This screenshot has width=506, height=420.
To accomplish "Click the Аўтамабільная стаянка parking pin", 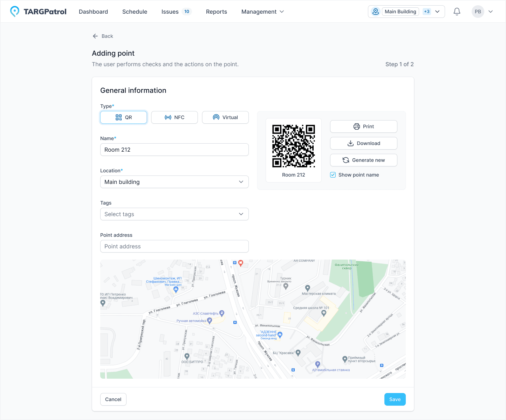I will (x=318, y=364).
